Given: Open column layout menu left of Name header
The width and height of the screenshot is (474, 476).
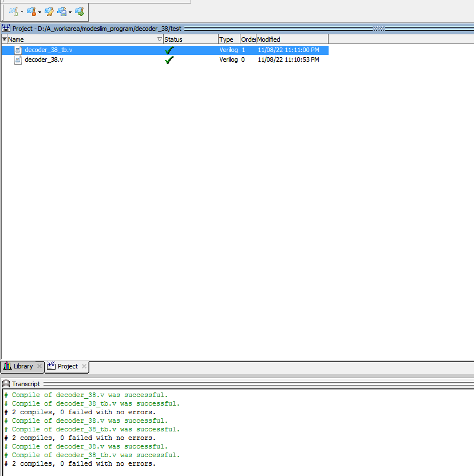Looking at the screenshot, I should [4, 39].
